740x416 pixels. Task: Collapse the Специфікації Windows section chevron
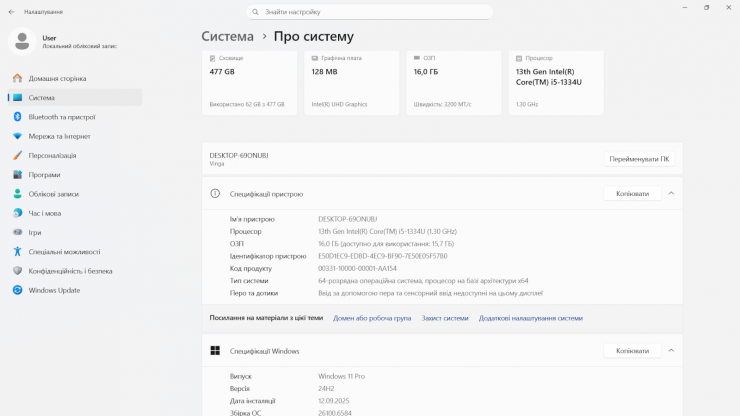671,351
